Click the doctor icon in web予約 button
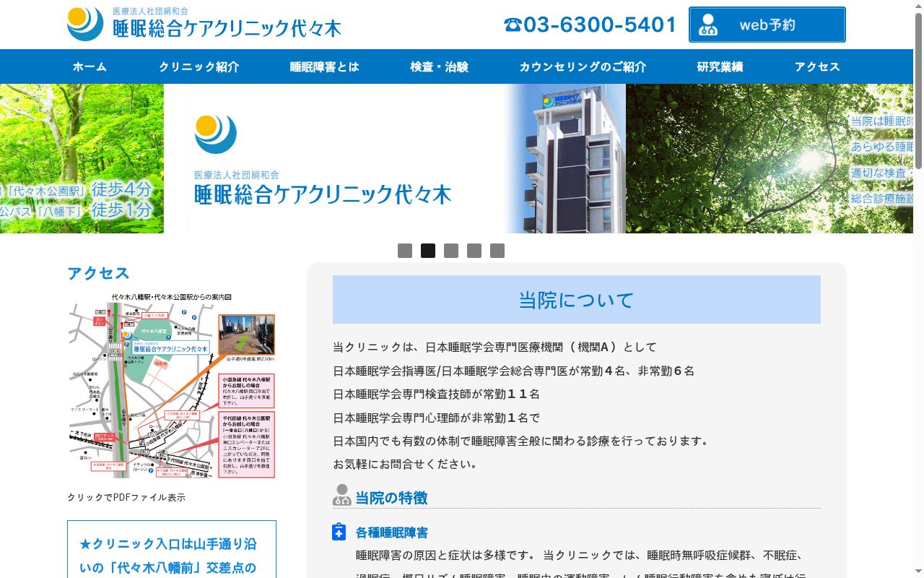Image resolution: width=924 pixels, height=578 pixels. [709, 25]
